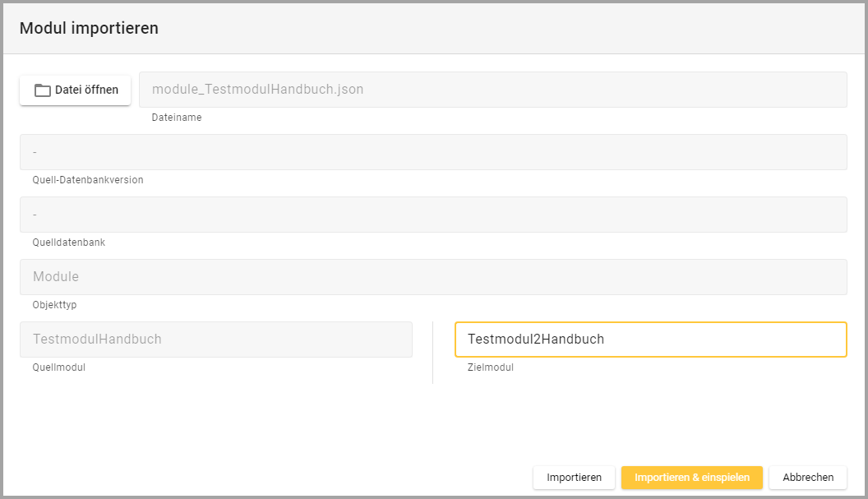Image resolution: width=868 pixels, height=499 pixels.
Task: Focus the Zielmodul field with Testmodul2Handbuch
Action: click(649, 340)
